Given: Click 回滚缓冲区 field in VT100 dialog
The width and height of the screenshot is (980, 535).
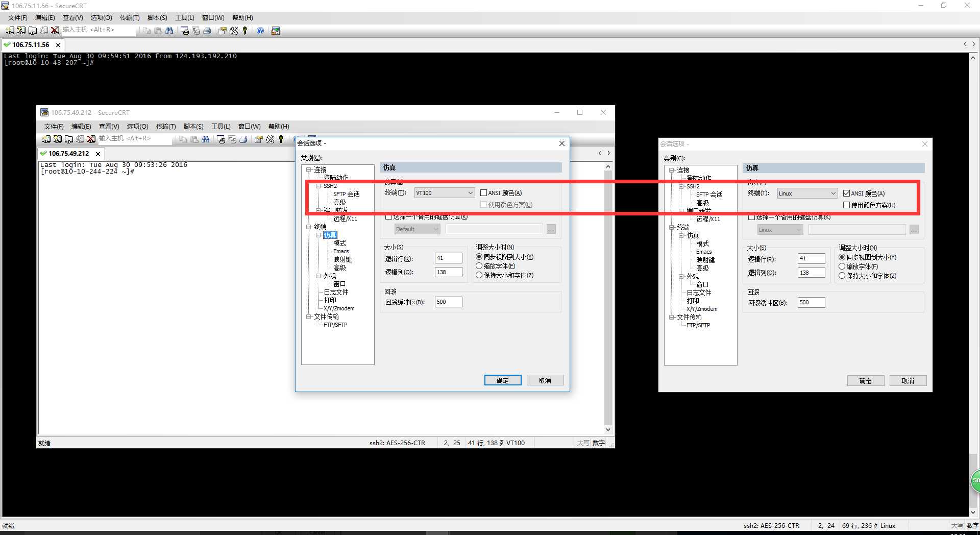Looking at the screenshot, I should pyautogui.click(x=449, y=302).
